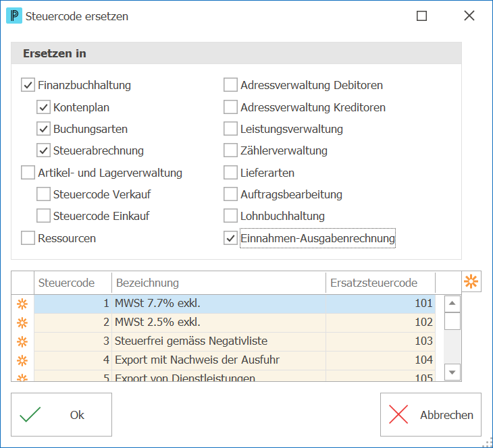Click the scrollbar up arrow in the grid
This screenshot has width=493, height=448.
452,304
